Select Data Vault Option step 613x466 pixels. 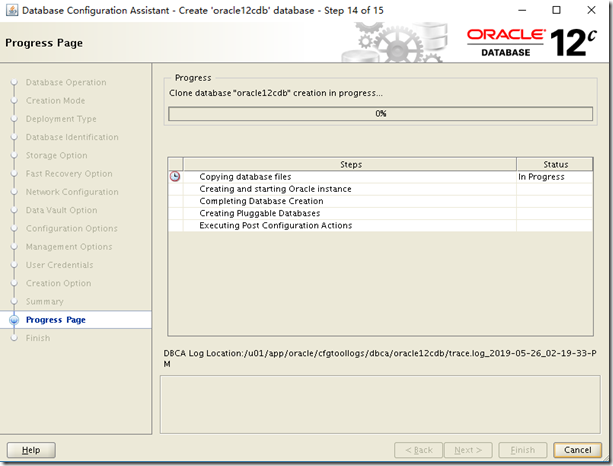tap(61, 210)
